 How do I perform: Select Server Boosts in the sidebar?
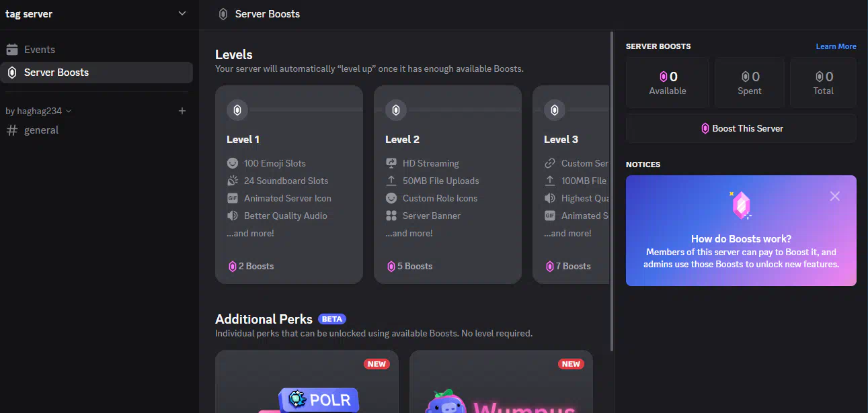point(97,73)
